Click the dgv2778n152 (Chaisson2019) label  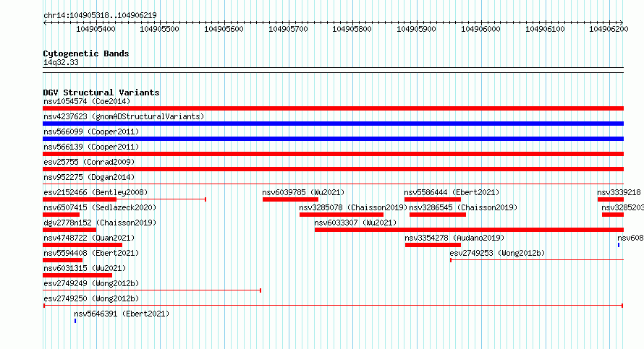pos(100,223)
